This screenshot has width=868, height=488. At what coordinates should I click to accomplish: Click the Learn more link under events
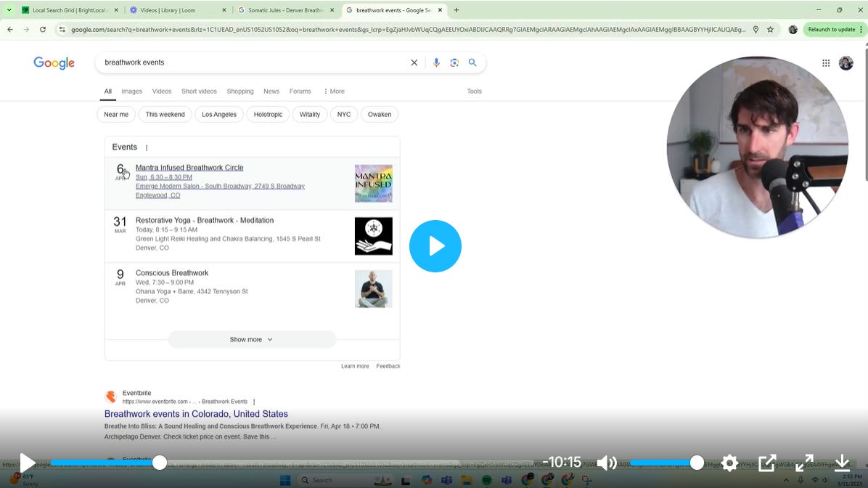(355, 366)
